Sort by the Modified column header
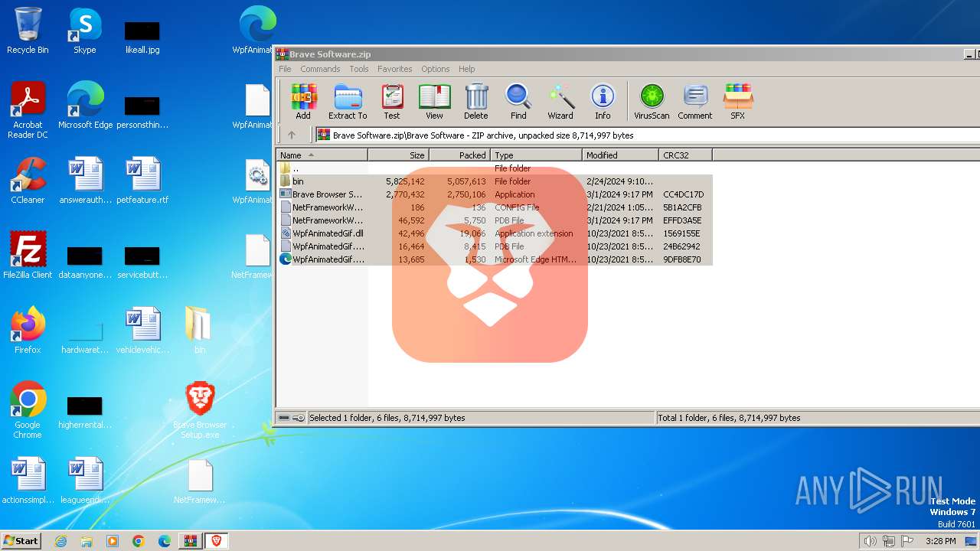Image resolution: width=980 pixels, height=551 pixels. 620,155
